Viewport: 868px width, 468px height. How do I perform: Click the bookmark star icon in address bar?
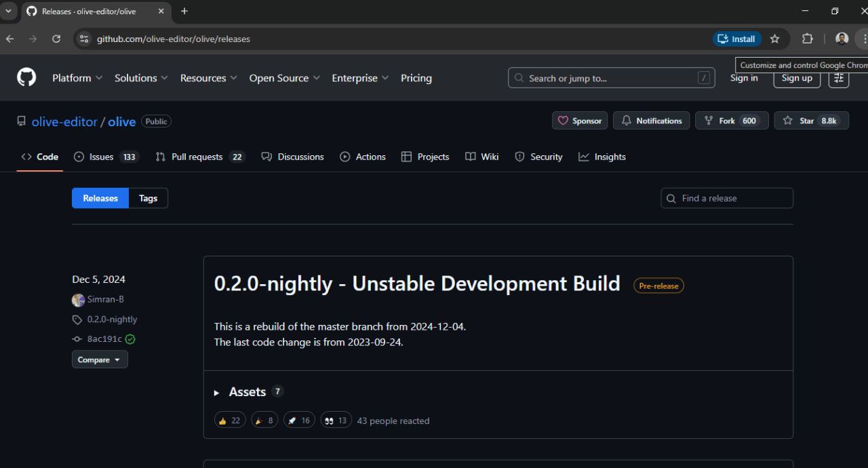click(775, 39)
